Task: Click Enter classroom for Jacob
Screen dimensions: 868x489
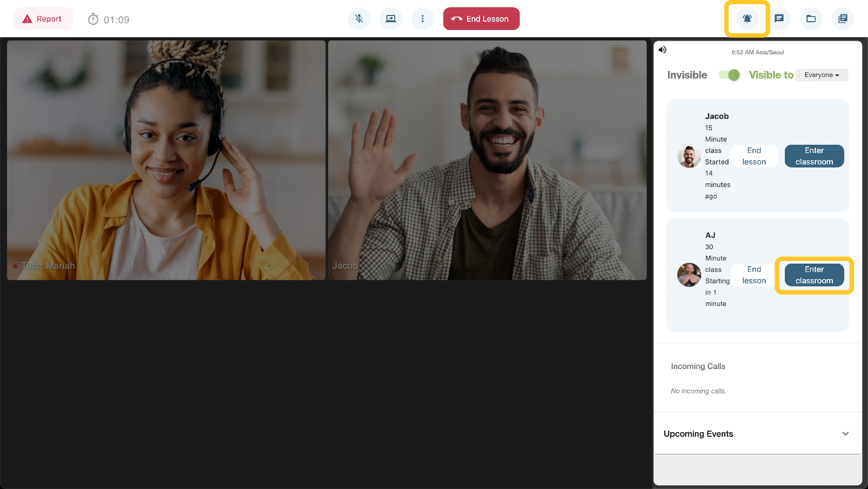Action: point(814,156)
